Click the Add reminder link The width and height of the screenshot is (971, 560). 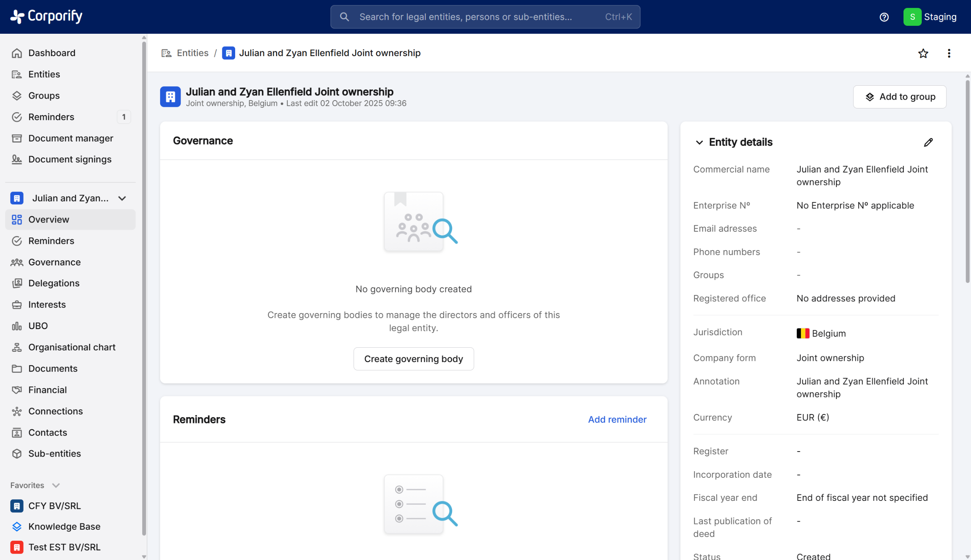[x=617, y=419]
